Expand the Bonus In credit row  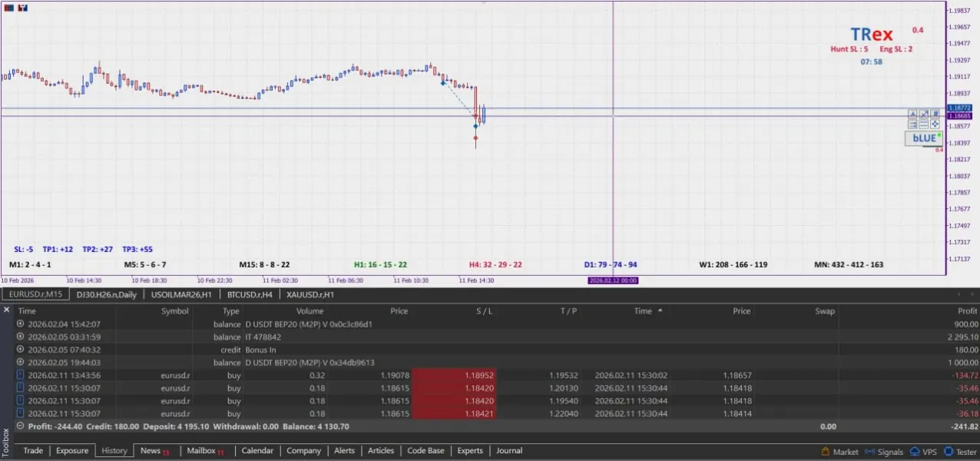click(21, 350)
